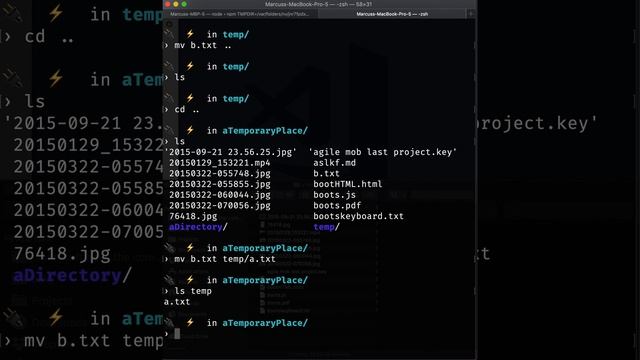Viewport: 640px width, 360px height.
Task: Select '20150322-055855.jpg' in the ls listing
Action: (x=220, y=184)
